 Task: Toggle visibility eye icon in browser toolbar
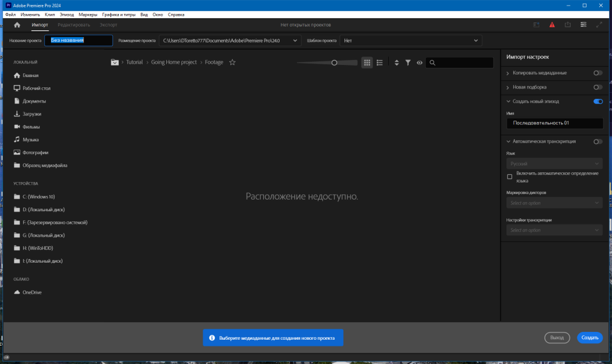[420, 62]
